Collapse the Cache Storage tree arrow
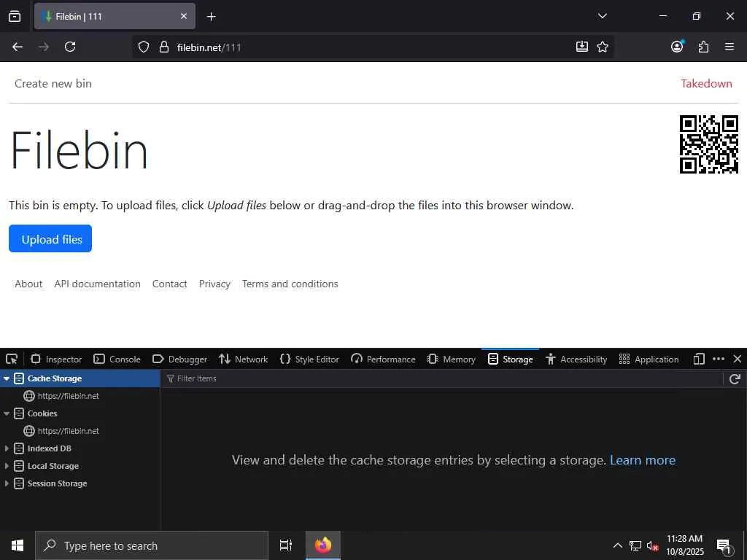The width and height of the screenshot is (747, 560). (6, 378)
